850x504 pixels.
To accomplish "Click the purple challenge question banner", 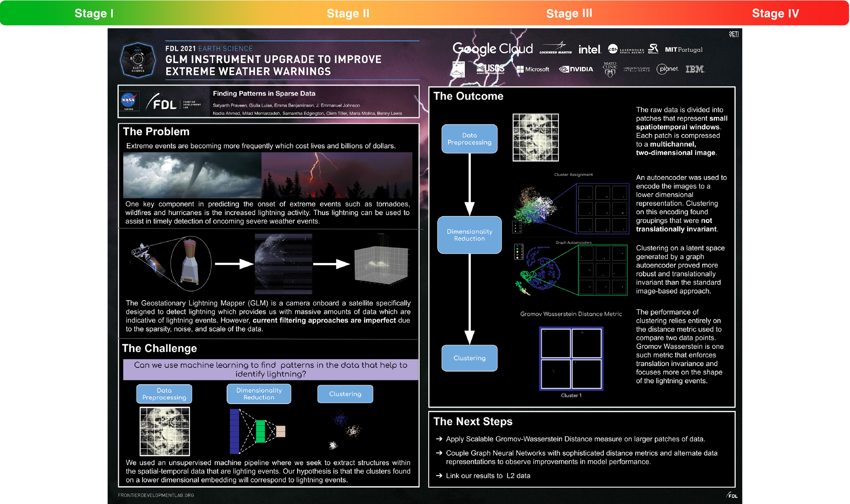I will click(x=270, y=369).
